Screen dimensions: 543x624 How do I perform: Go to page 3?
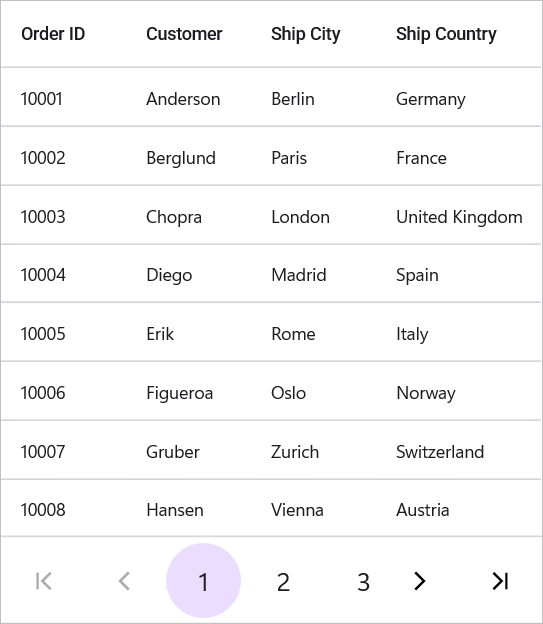click(x=363, y=582)
